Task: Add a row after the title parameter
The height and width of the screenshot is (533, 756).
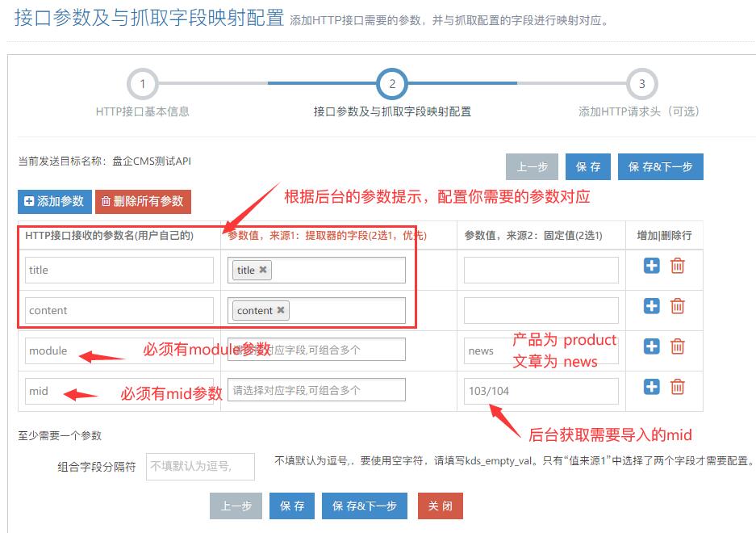Action: pyautogui.click(x=651, y=266)
